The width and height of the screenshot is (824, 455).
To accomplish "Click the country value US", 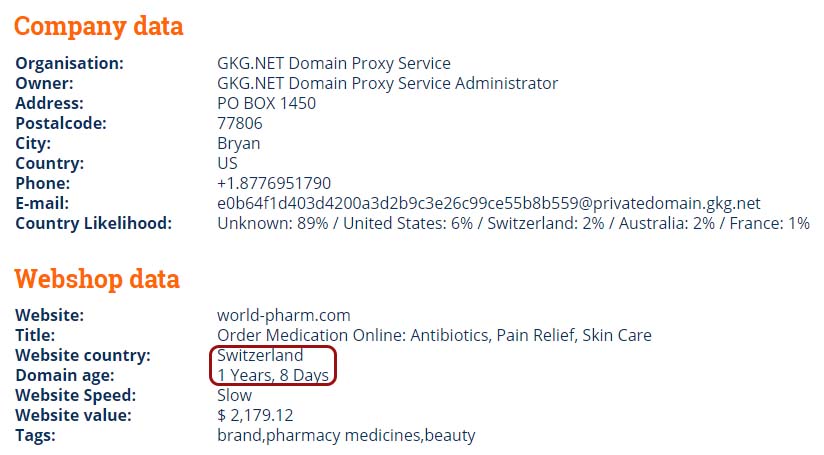I will [x=227, y=163].
